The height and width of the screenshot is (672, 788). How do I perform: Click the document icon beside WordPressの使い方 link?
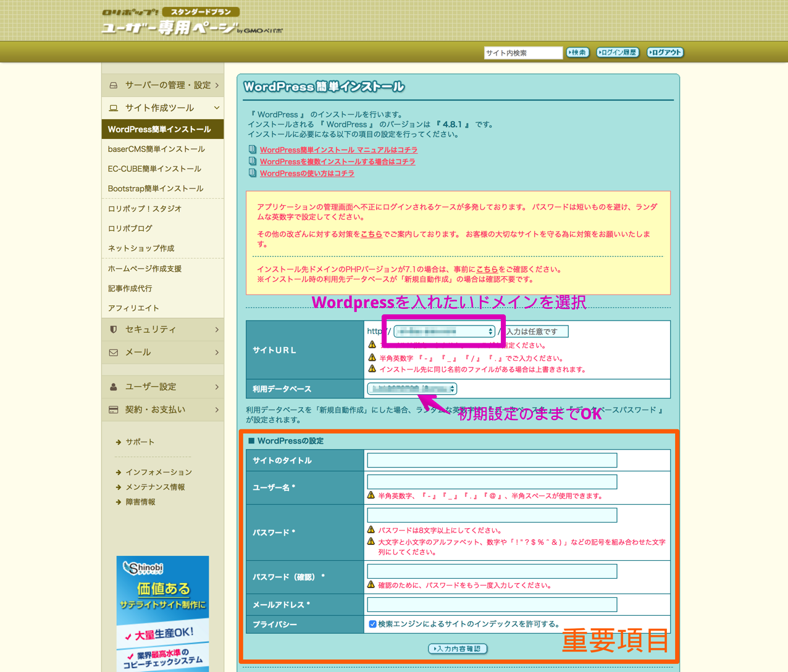pyautogui.click(x=252, y=173)
